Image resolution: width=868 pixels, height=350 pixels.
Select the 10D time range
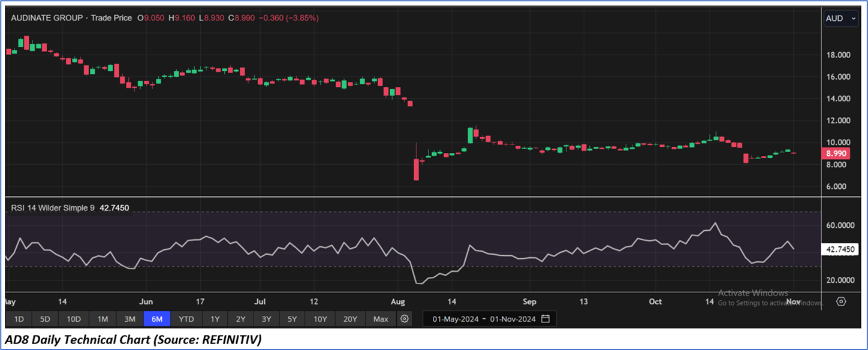pyautogui.click(x=74, y=319)
